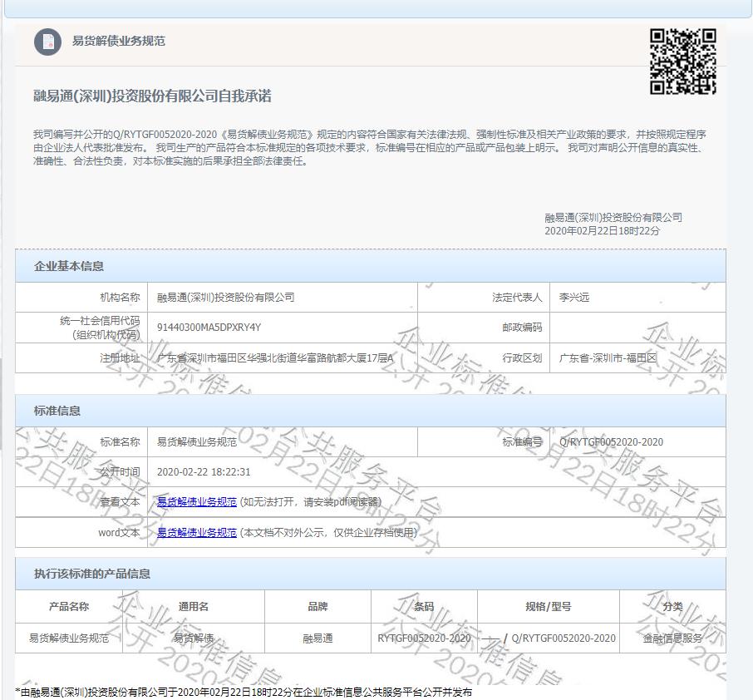753x700 pixels.
Task: Open the 易货解债业务规范 PDF link in 查看文本 row
Action: pos(197,502)
